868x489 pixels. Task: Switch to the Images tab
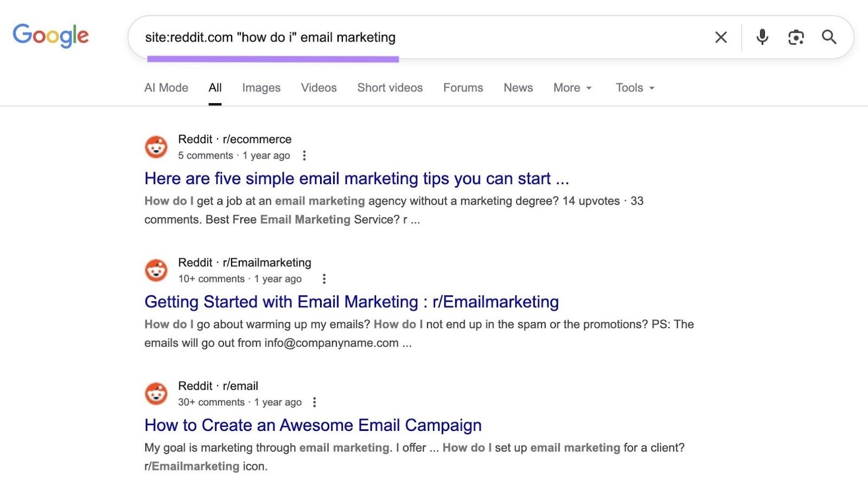pos(261,87)
